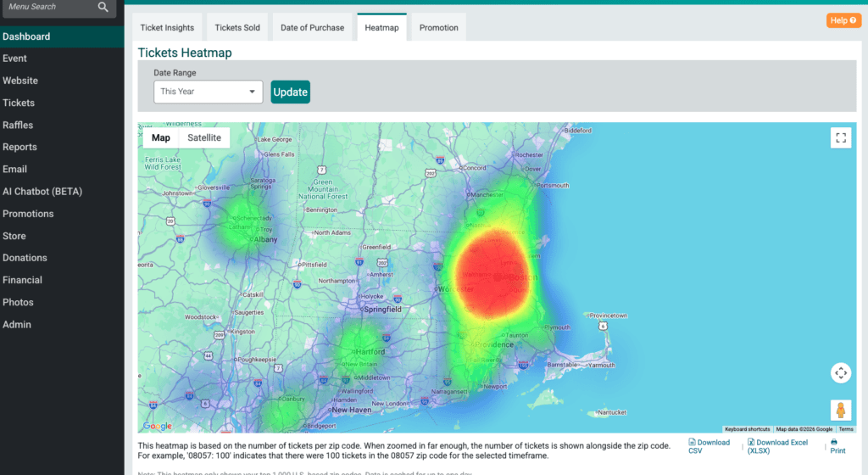Click the Nantucket label on the map
This screenshot has height=475, width=868.
coord(614,412)
